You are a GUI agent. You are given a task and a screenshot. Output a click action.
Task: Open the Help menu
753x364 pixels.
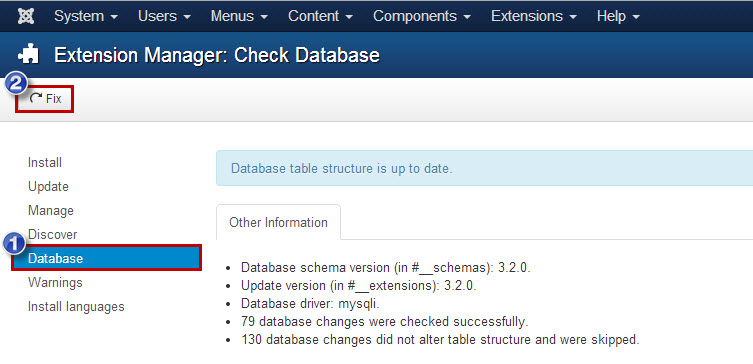(618, 16)
